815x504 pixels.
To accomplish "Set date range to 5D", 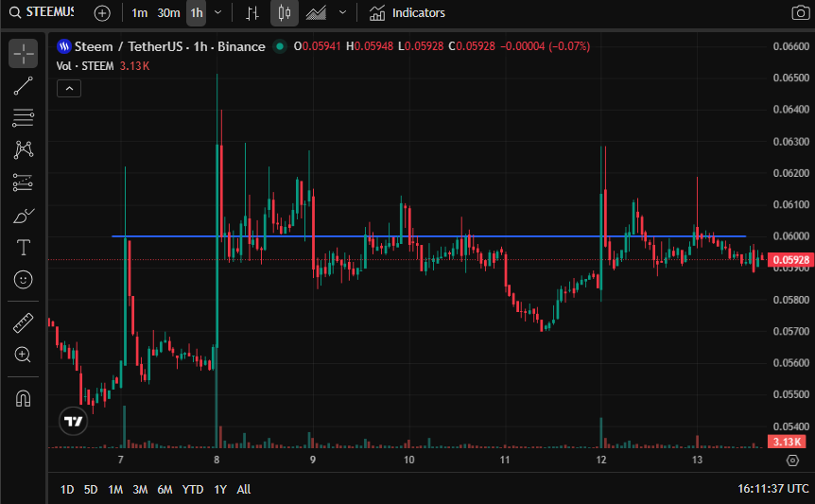I will pyautogui.click(x=91, y=490).
